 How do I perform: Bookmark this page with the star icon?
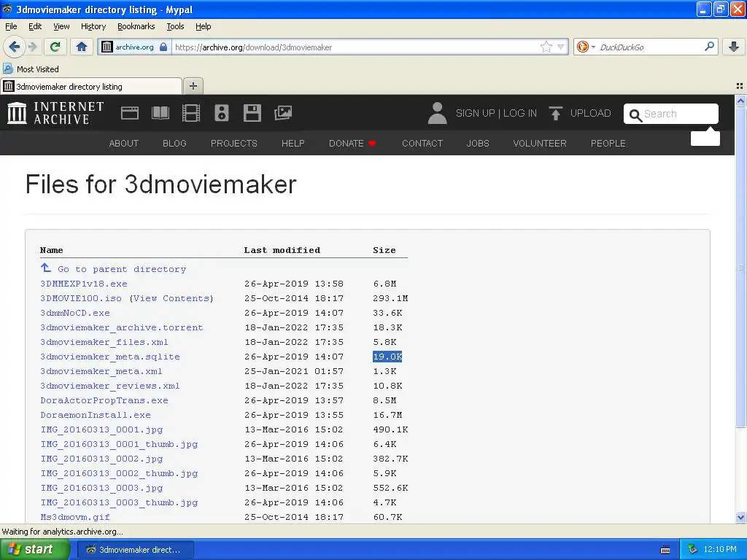point(546,47)
